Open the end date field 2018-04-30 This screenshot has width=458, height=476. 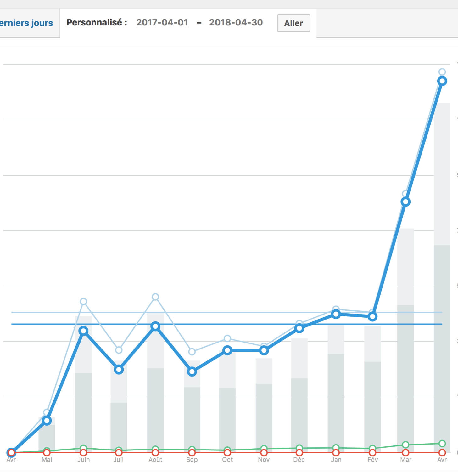point(236,23)
